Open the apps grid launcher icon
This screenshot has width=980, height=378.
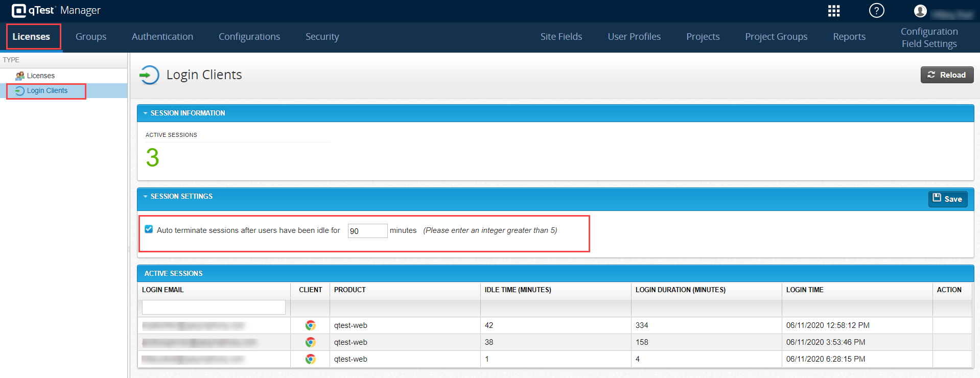point(834,11)
